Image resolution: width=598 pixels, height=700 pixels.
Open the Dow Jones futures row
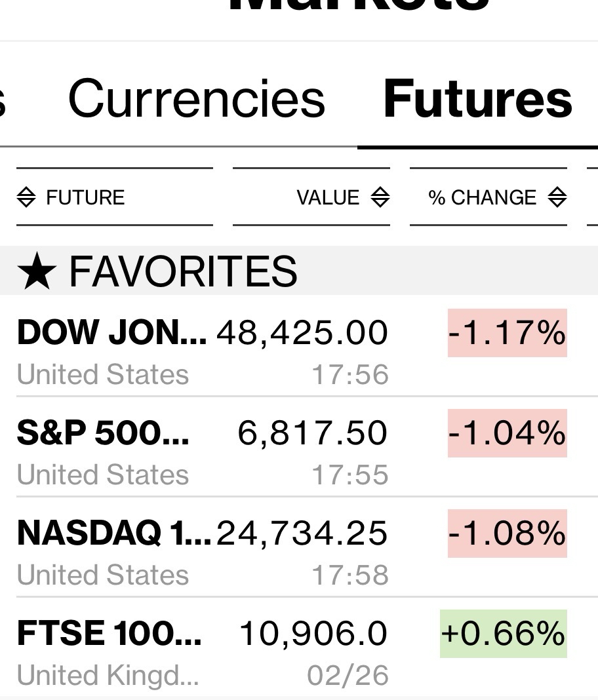[111, 332]
